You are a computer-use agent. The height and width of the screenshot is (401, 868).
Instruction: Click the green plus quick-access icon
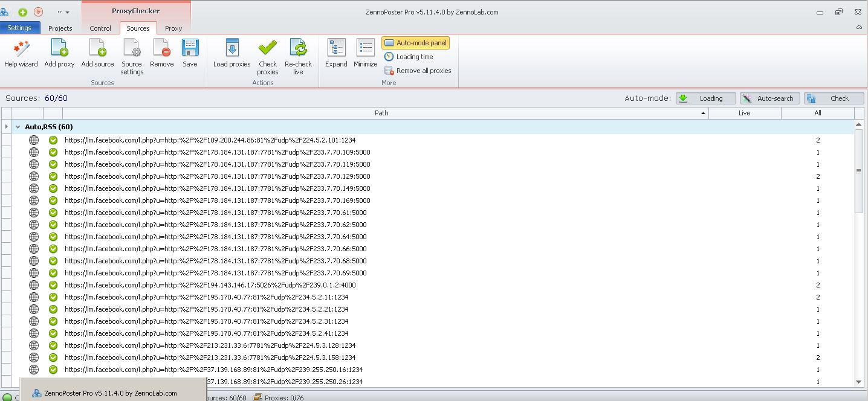22,12
